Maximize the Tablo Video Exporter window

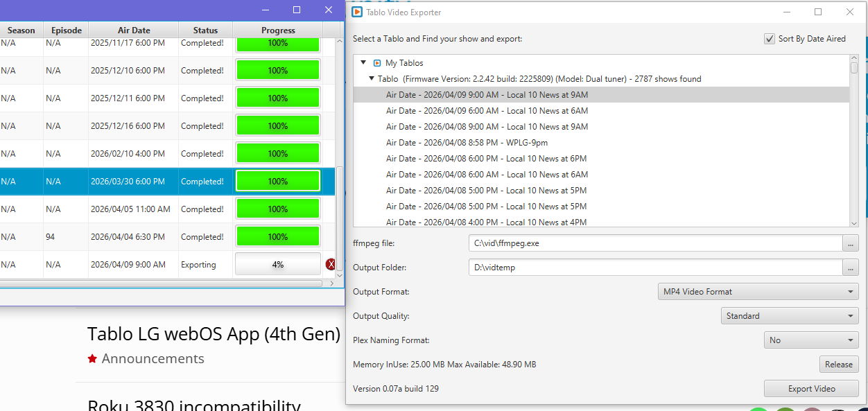(818, 12)
